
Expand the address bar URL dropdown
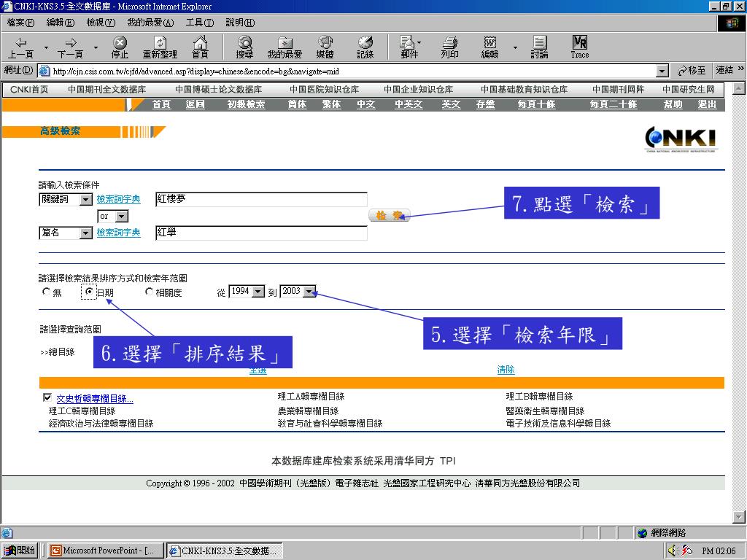[662, 71]
